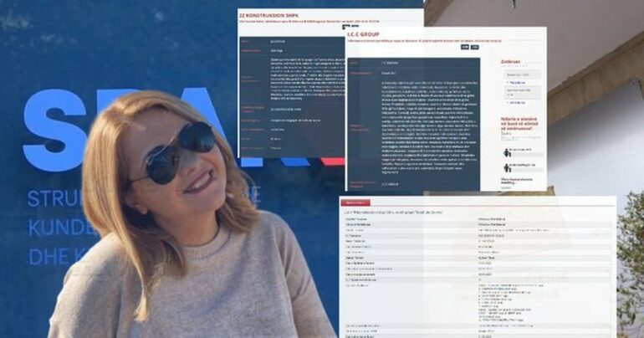Click the second person icon in the poll
This screenshot has width=644, height=338.
tap(507, 166)
